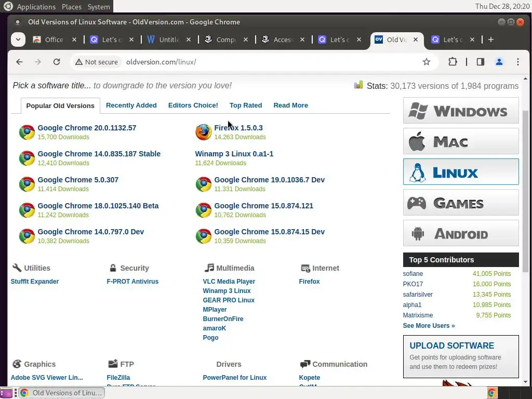Close the Office browser tab
Screen dimensions: 532x399
pos(74,39)
